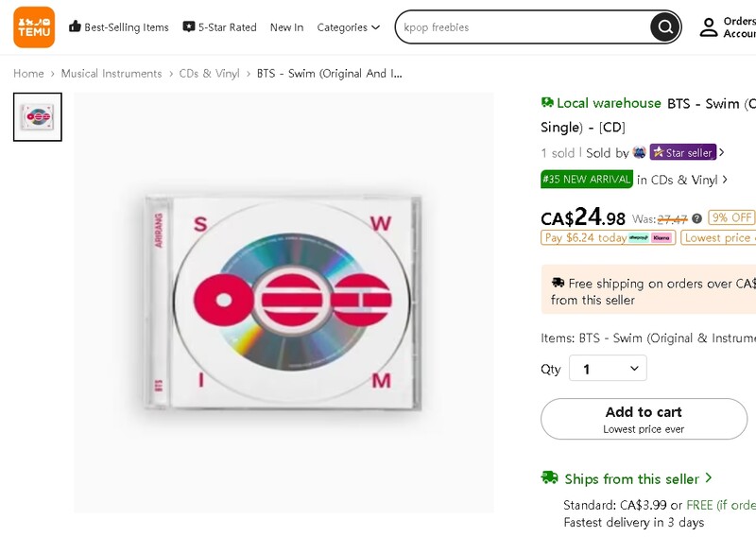Click the Local warehouse truck icon
The width and height of the screenshot is (756, 537).
pyautogui.click(x=547, y=102)
